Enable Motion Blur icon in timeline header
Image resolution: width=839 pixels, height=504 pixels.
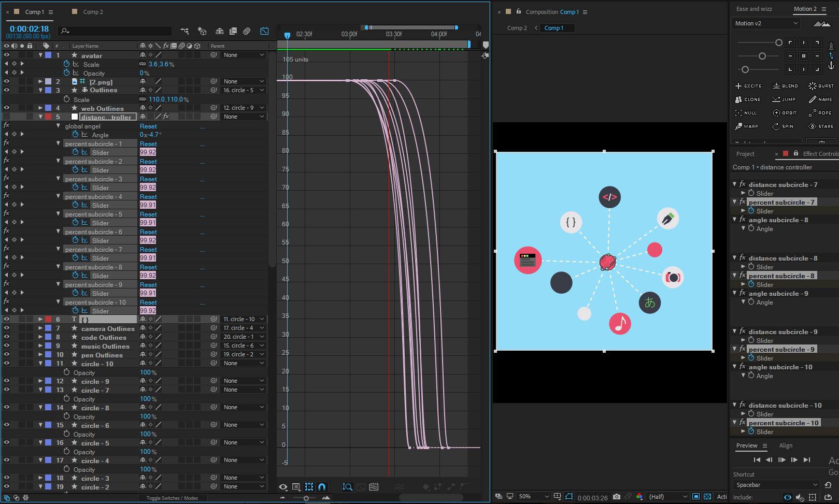pos(247,31)
